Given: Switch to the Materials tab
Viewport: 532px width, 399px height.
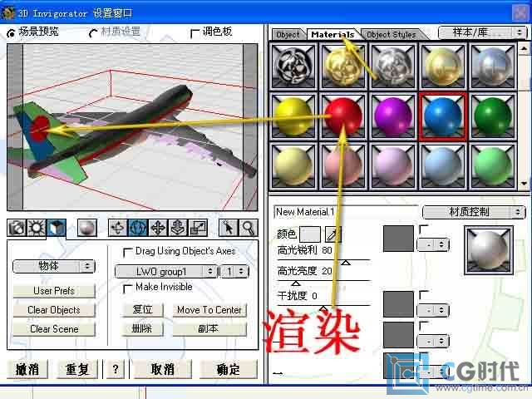Looking at the screenshot, I should [332, 35].
